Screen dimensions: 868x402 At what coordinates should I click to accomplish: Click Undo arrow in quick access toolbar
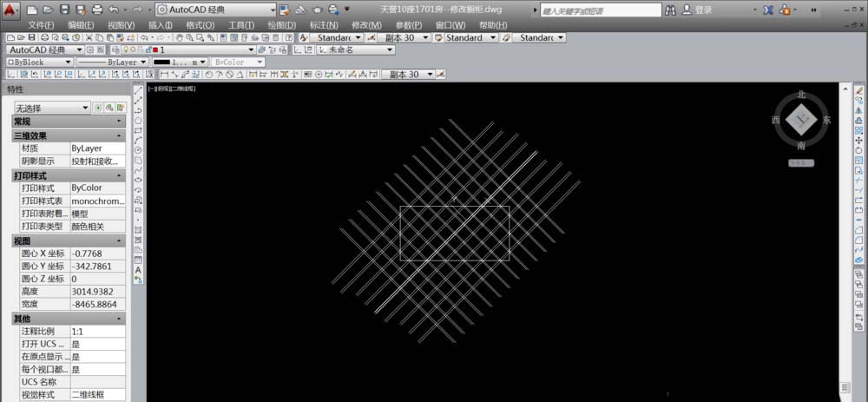pyautogui.click(x=114, y=10)
